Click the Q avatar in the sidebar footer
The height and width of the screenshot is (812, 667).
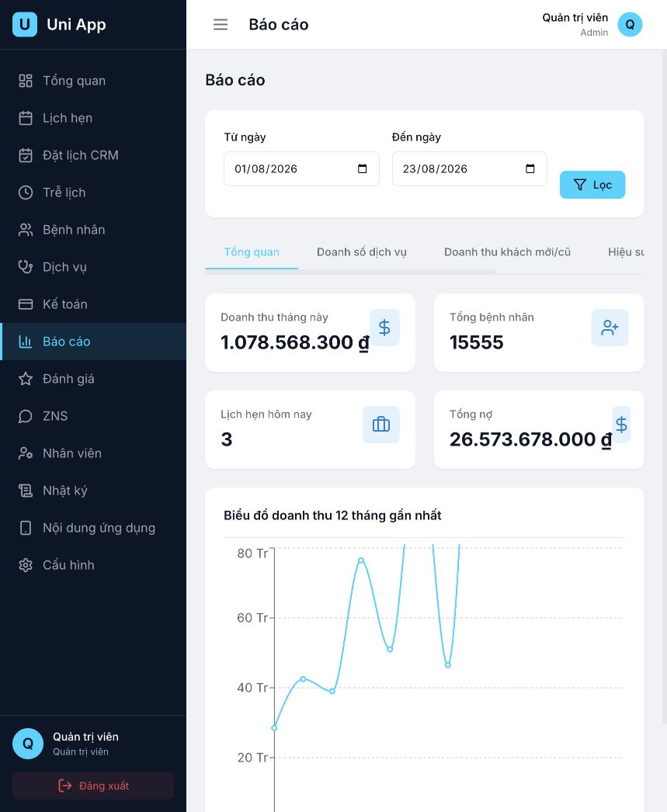(x=28, y=744)
